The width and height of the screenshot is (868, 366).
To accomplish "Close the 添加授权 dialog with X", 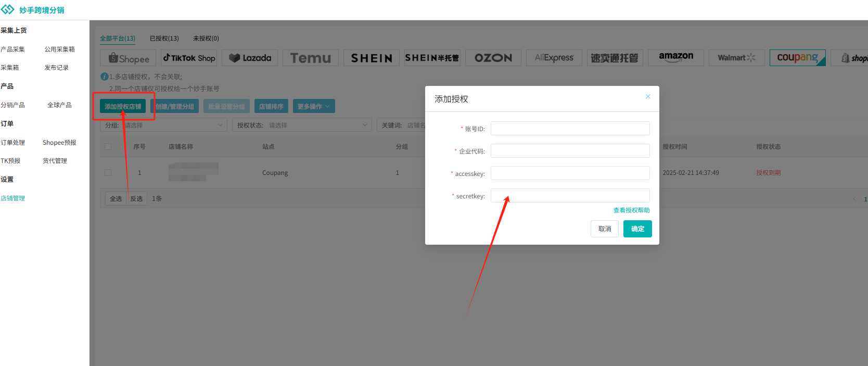I will [x=648, y=96].
